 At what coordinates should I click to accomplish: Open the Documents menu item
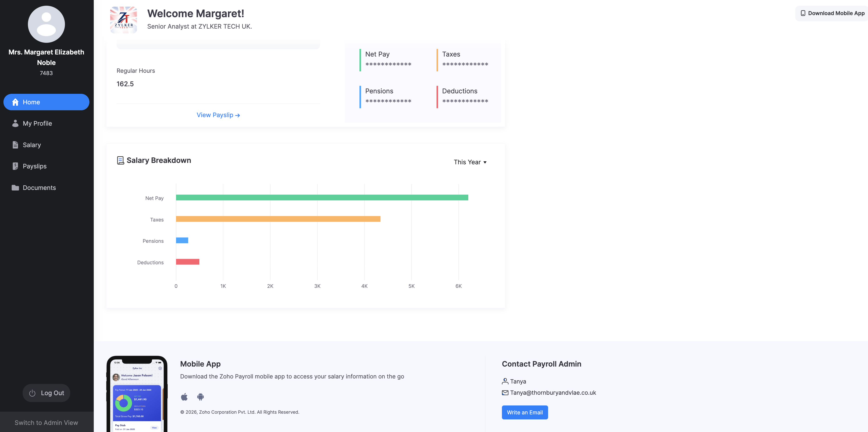tap(46, 188)
